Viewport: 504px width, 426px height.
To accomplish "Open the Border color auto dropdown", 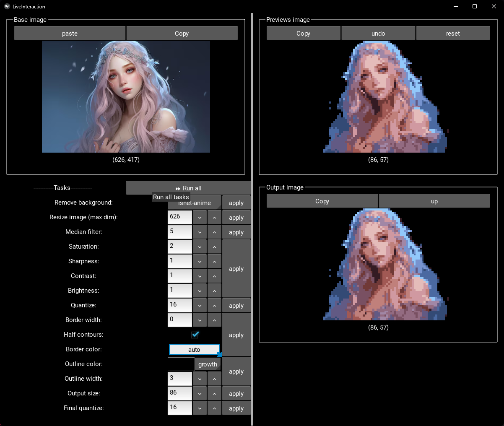I will pos(194,349).
